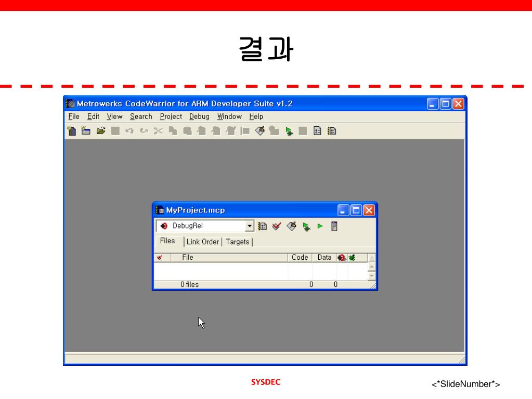The width and height of the screenshot is (532, 399).
Task: Click the green target column header icon
Action: click(x=352, y=258)
